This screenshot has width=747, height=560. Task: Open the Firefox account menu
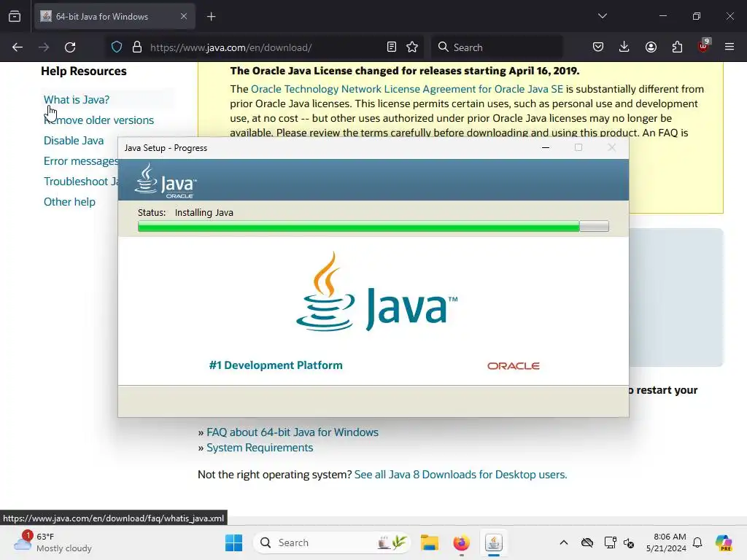(651, 47)
